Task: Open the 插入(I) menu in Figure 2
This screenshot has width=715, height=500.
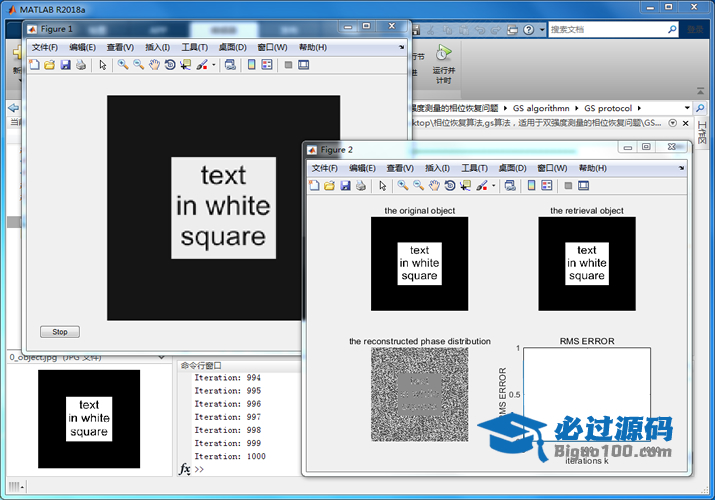Action: (x=437, y=168)
